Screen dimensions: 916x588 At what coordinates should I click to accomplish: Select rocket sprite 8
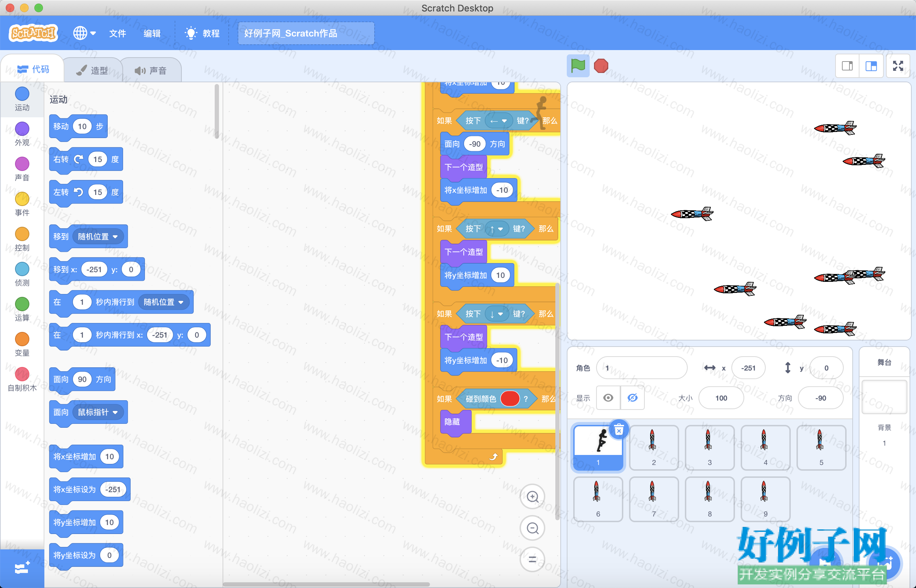point(709,499)
